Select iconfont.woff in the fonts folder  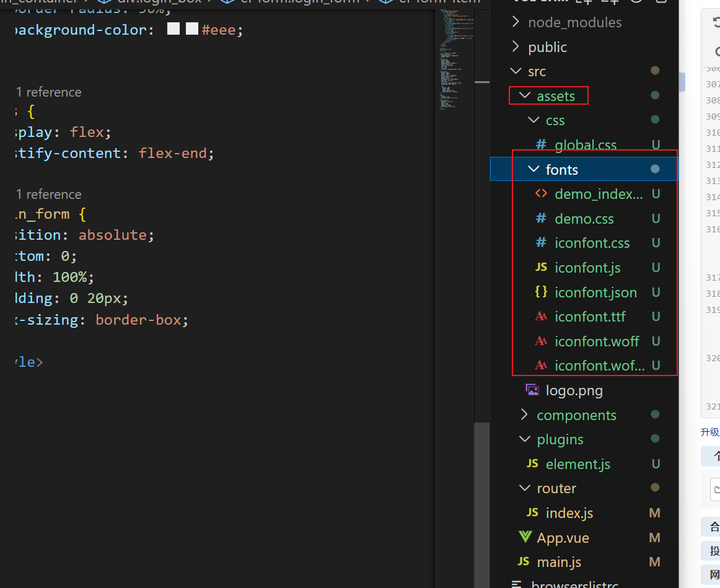pos(597,341)
